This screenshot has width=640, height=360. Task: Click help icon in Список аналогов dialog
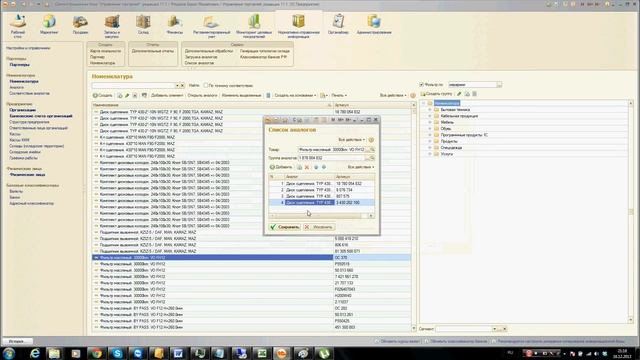coord(371,140)
